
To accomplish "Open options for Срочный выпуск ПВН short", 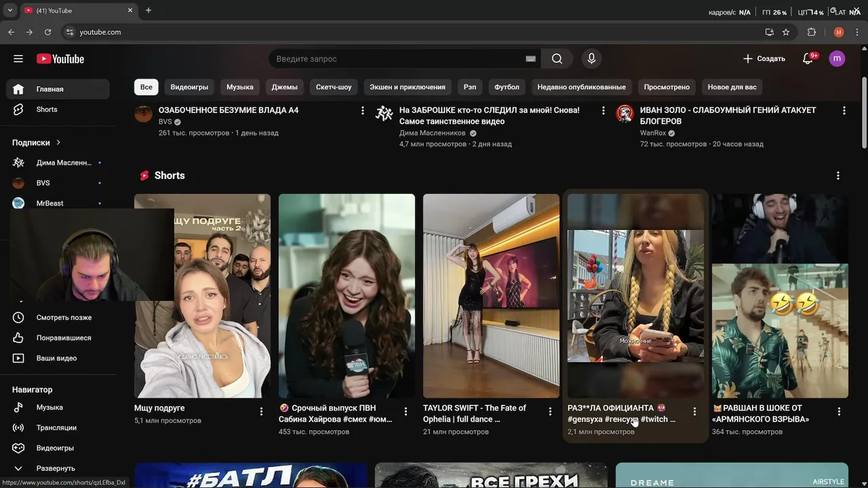I will click(406, 411).
